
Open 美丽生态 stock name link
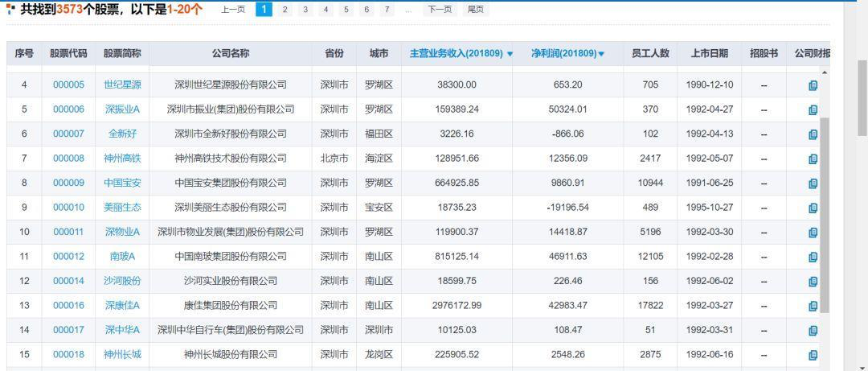click(x=122, y=207)
